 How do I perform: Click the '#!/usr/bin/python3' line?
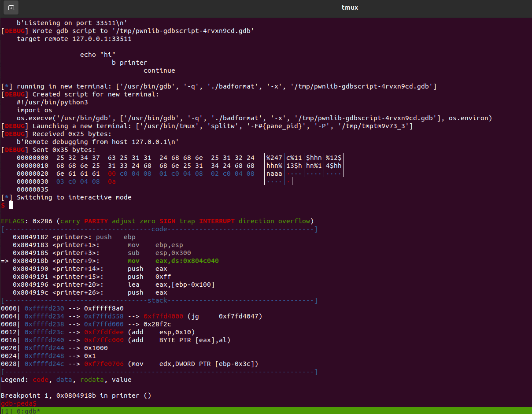pos(52,102)
